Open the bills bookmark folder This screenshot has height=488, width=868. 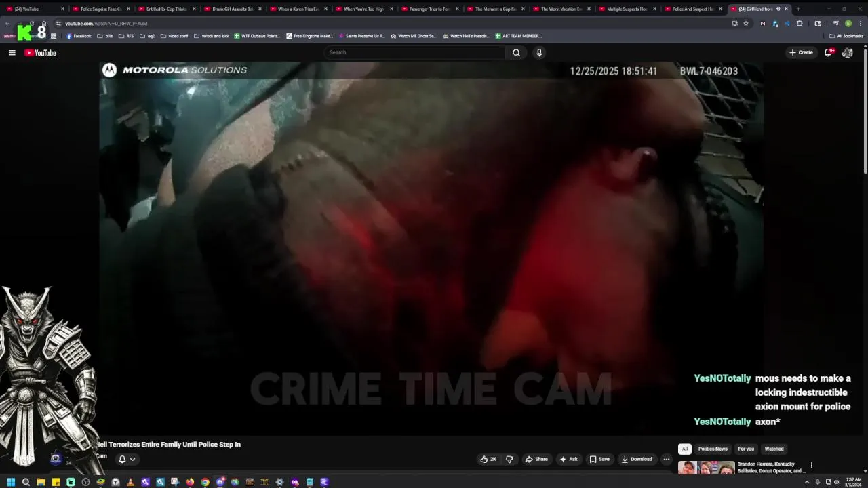pyautogui.click(x=105, y=36)
